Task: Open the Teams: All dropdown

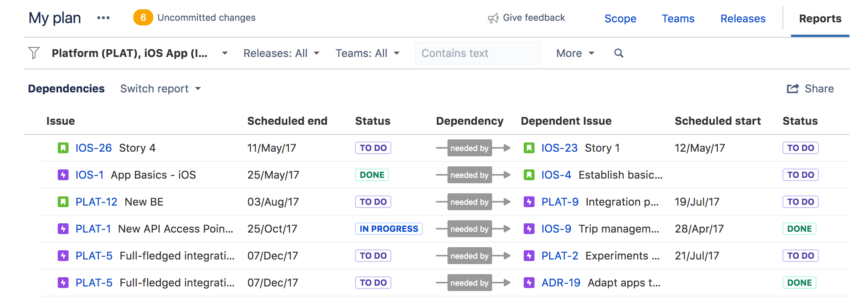Action: [x=367, y=53]
